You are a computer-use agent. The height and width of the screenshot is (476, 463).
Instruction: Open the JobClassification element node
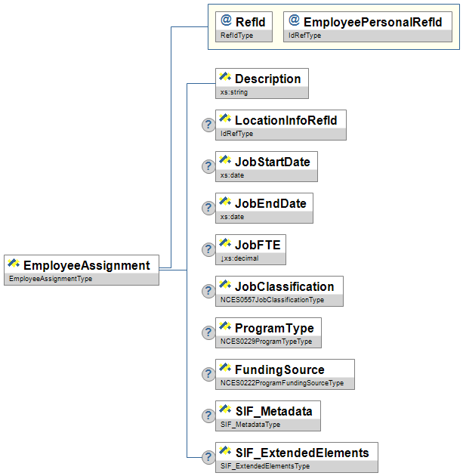(284, 286)
